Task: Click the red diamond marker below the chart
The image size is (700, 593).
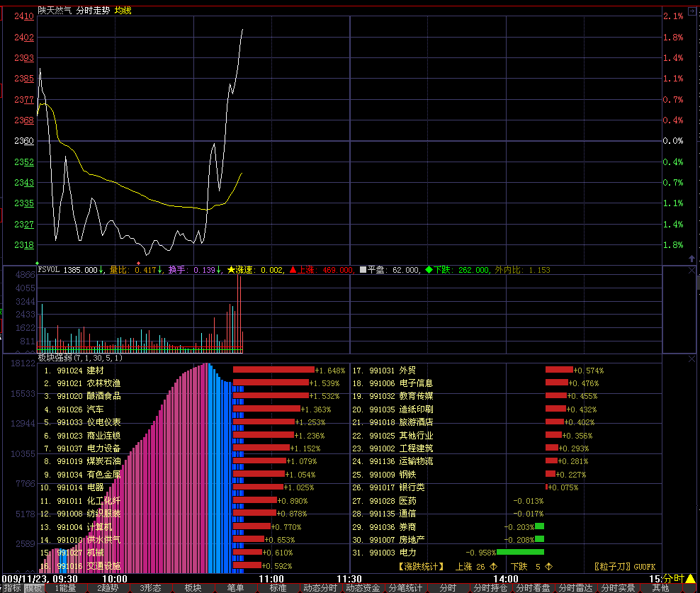Action: (x=138, y=263)
